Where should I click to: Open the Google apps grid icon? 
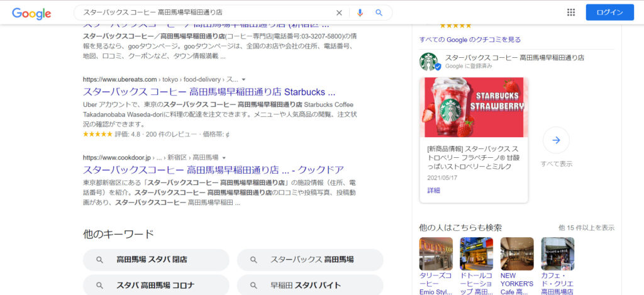(571, 13)
